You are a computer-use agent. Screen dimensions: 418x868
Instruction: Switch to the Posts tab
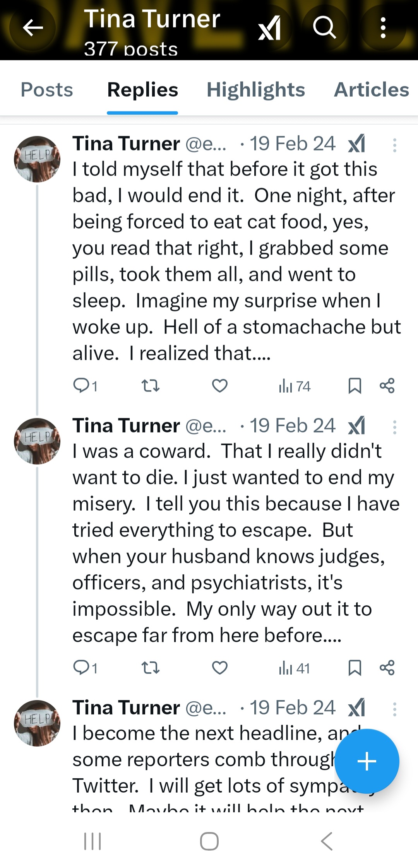click(47, 90)
